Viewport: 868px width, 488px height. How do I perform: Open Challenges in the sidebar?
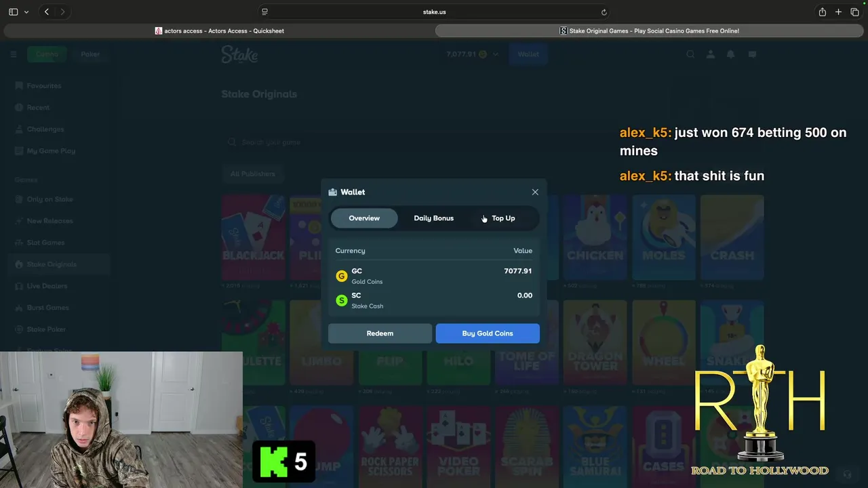point(45,129)
